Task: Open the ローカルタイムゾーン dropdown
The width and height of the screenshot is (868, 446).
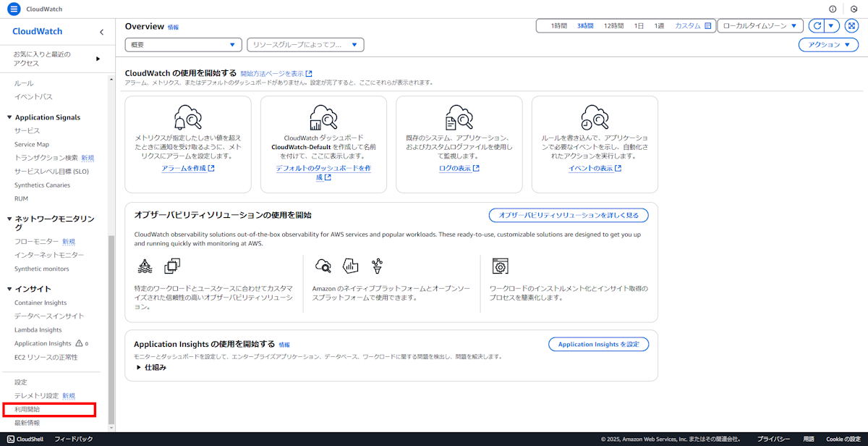Action: [760, 26]
